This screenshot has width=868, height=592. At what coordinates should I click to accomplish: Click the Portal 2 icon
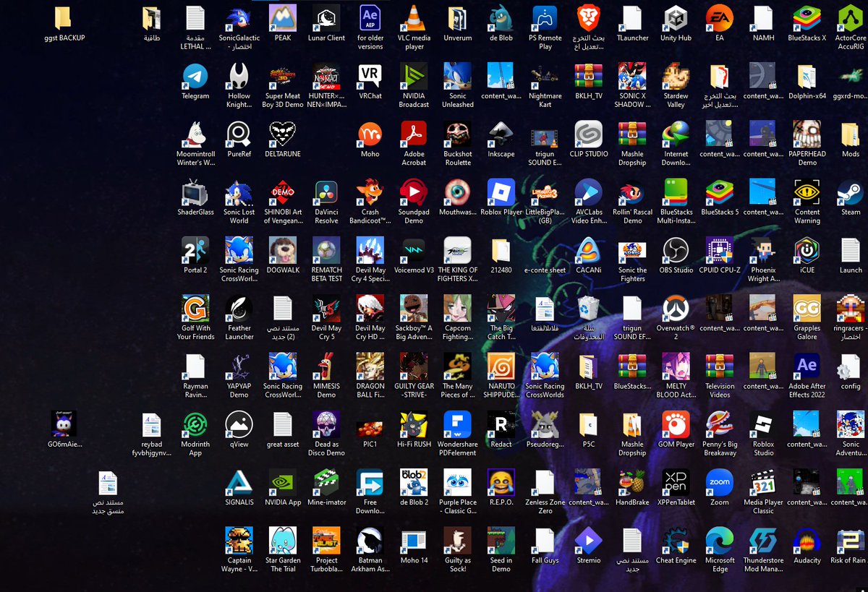195,250
